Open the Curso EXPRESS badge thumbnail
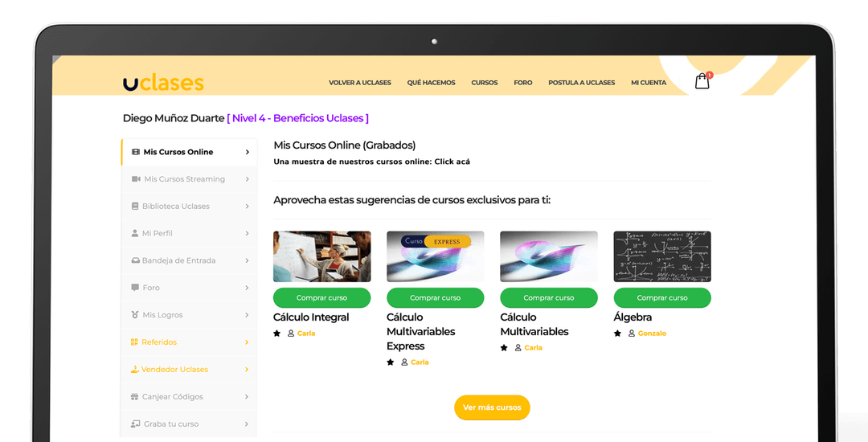The height and width of the screenshot is (442, 868). [x=435, y=256]
